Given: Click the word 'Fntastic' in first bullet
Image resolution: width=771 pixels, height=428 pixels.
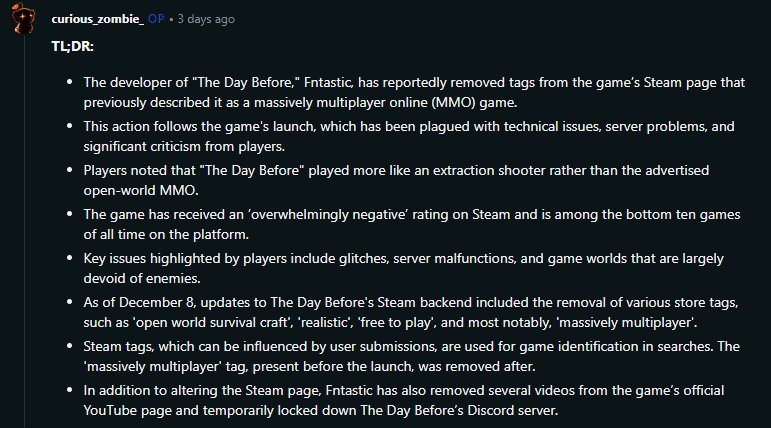Looking at the screenshot, I should 327,82.
